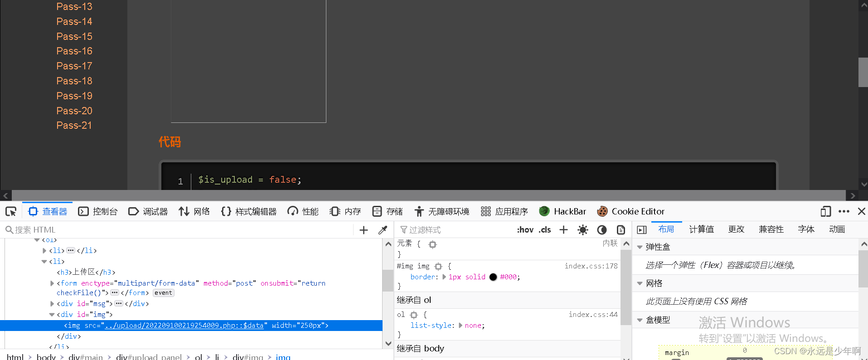Toggle print media simulation icon
Screen dimensions: 868x360
[x=621, y=230]
